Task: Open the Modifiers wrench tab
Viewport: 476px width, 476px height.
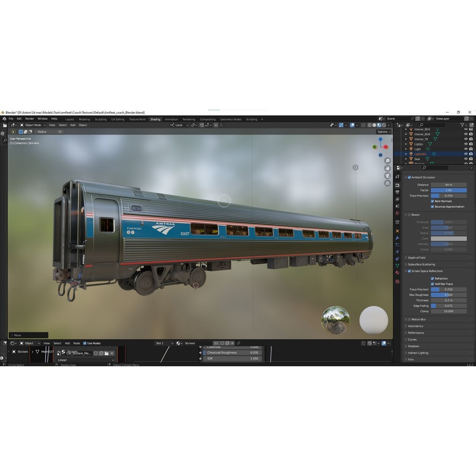Action: pos(398,238)
